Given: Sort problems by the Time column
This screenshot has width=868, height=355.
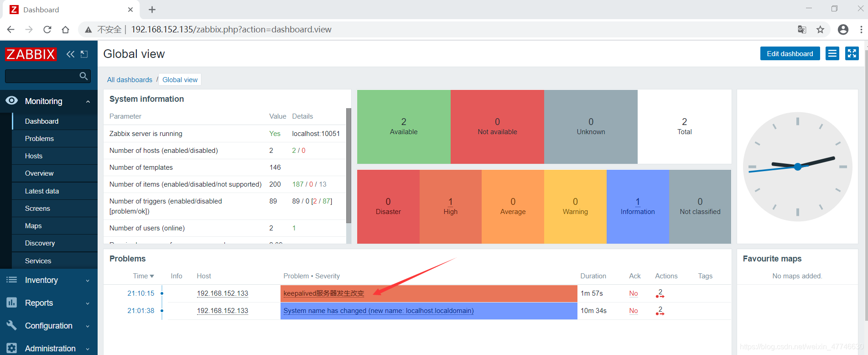Looking at the screenshot, I should point(143,276).
